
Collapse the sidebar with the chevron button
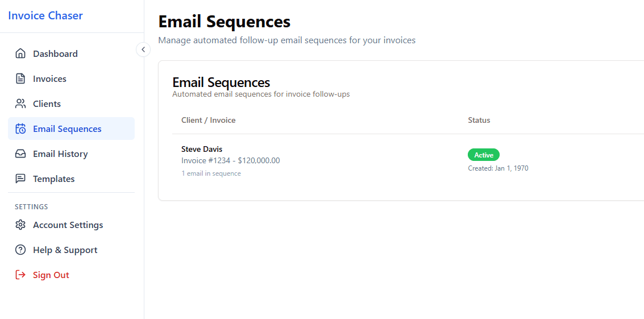coord(143,50)
